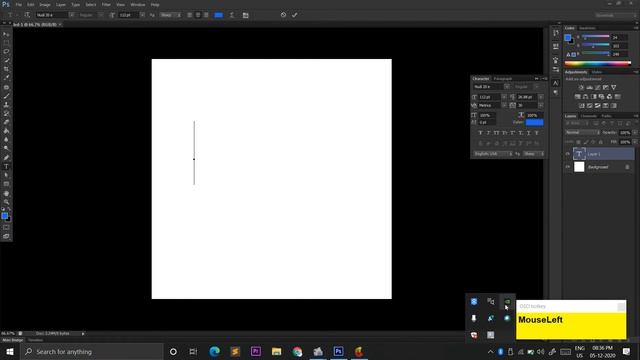Select the Brush tool
Image resolution: width=640 pixels, height=360 pixels.
pyautogui.click(x=6, y=96)
